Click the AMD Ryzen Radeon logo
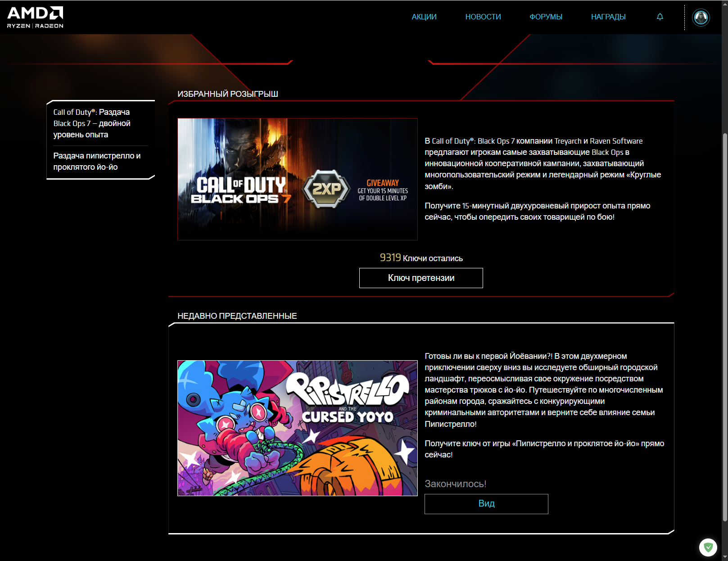The image size is (728, 561). 35,17
